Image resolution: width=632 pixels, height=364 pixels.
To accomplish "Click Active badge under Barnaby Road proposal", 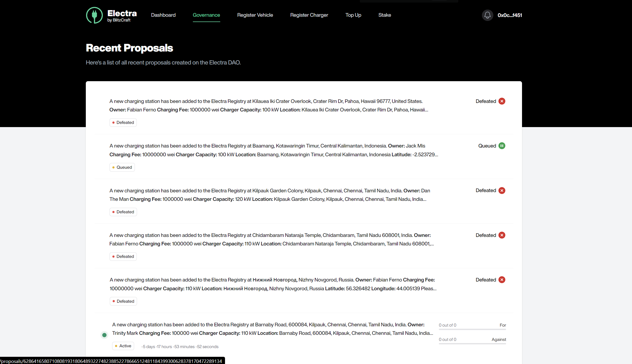I will [x=123, y=346].
